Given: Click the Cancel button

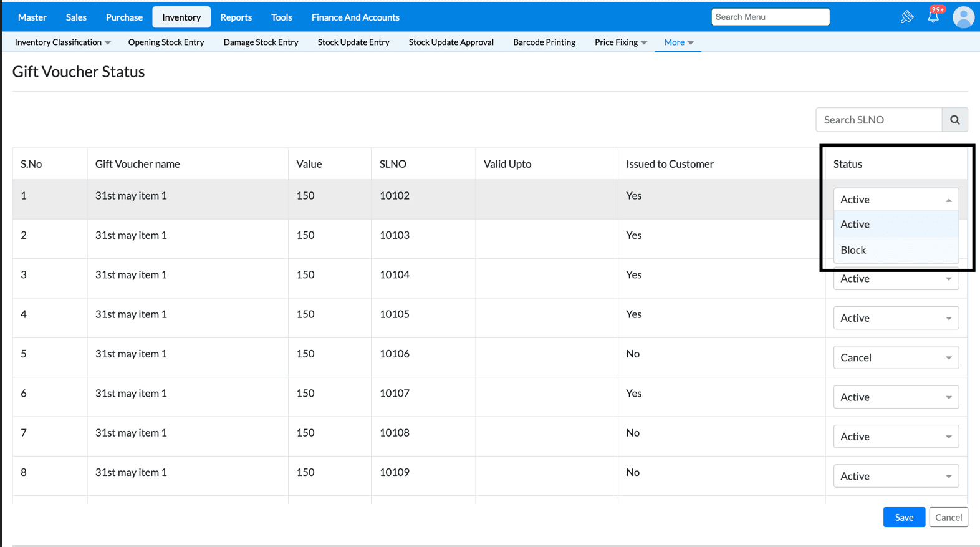Looking at the screenshot, I should tap(948, 517).
